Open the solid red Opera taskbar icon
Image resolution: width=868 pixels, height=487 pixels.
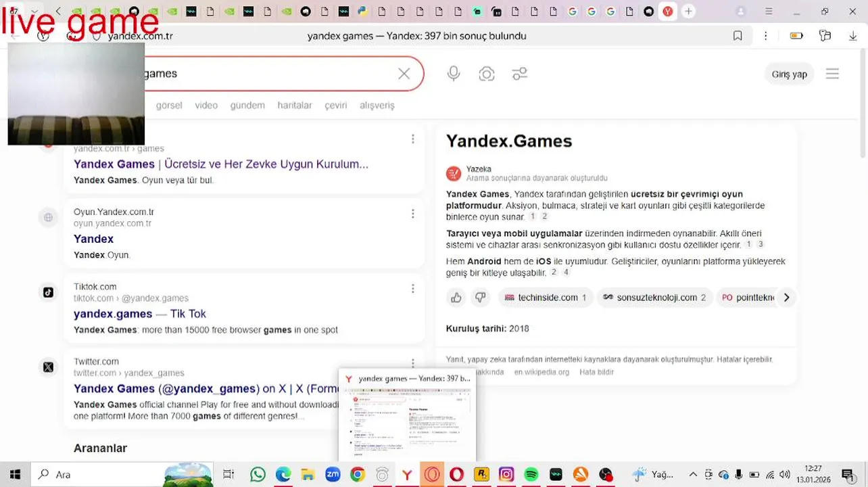tap(456, 475)
